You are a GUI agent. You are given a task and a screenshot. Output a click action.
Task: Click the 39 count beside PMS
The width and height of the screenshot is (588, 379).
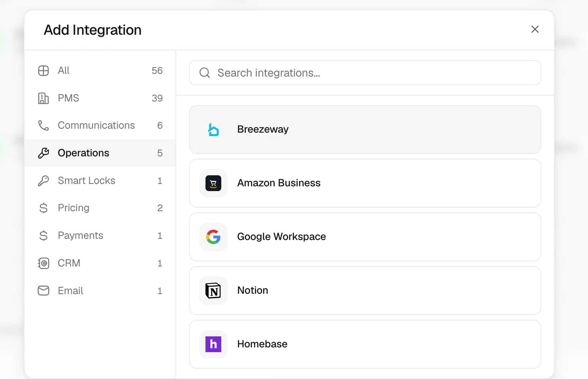pyautogui.click(x=157, y=98)
